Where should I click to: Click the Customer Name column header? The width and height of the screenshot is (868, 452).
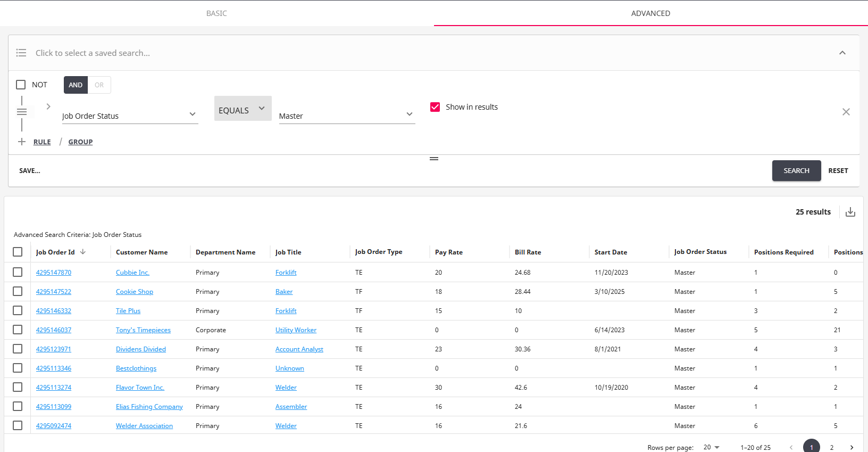[141, 252]
